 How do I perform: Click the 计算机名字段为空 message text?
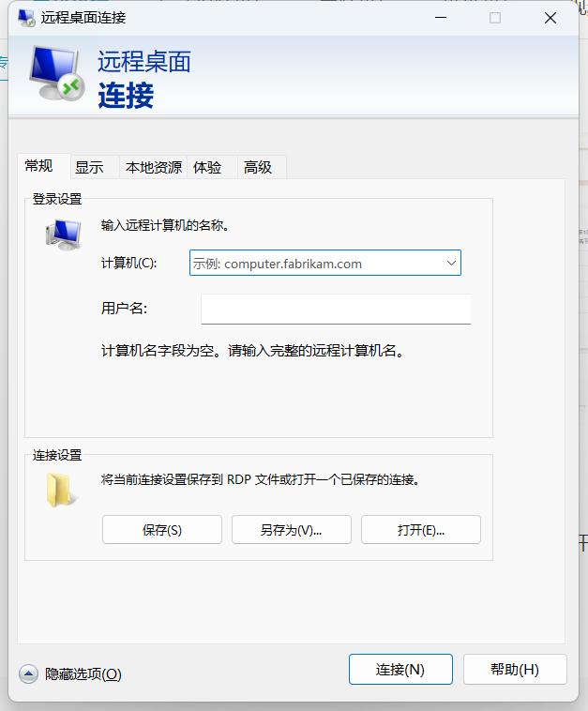pyautogui.click(x=252, y=351)
